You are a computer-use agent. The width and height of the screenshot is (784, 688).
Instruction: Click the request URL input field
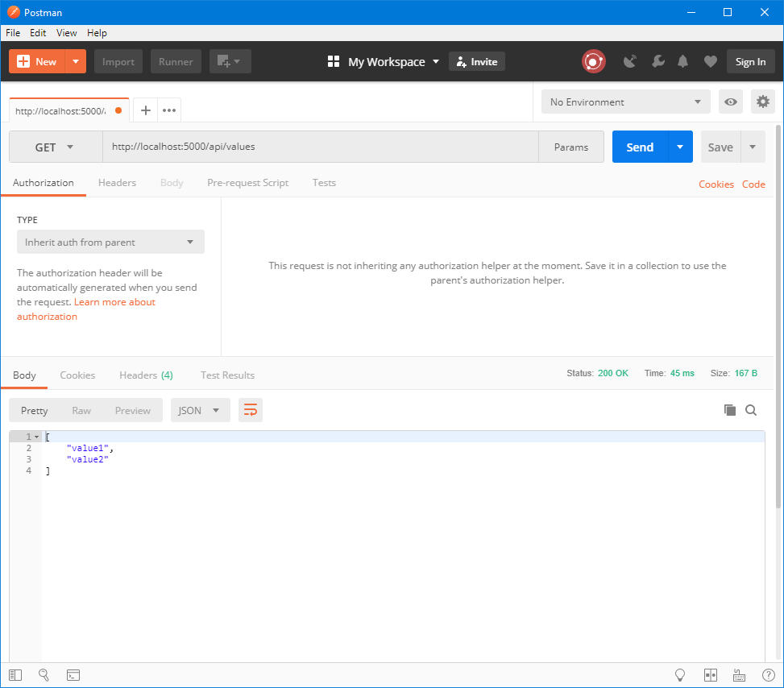[321, 147]
